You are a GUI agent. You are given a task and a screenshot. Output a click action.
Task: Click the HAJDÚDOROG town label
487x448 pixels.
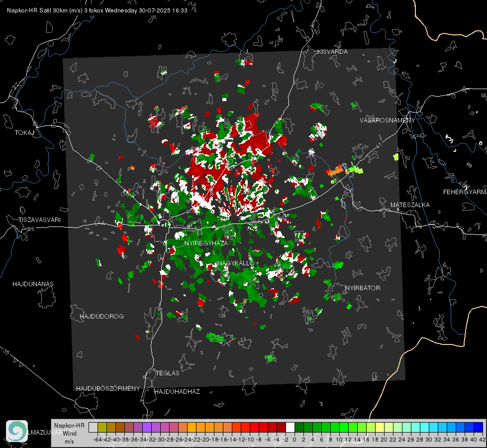pyautogui.click(x=101, y=317)
